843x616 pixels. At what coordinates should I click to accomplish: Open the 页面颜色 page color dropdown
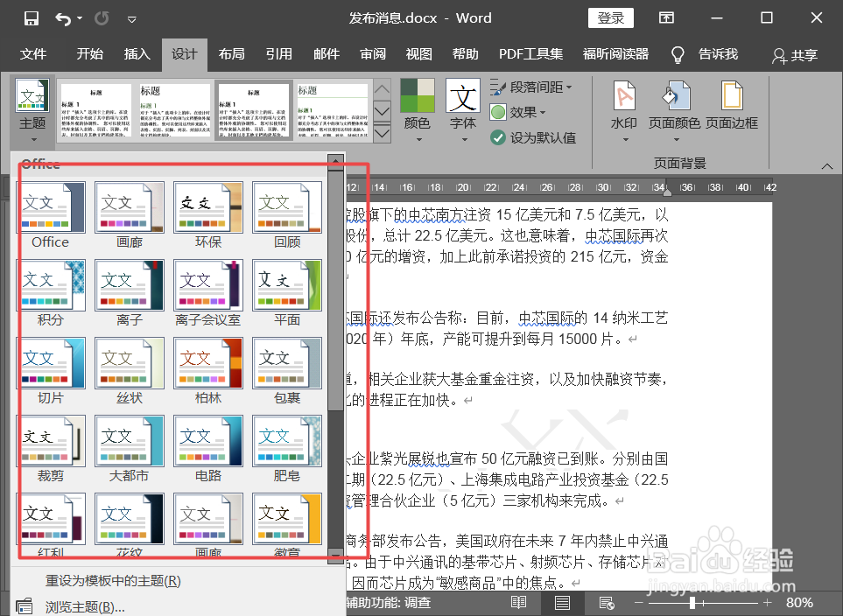[675, 111]
